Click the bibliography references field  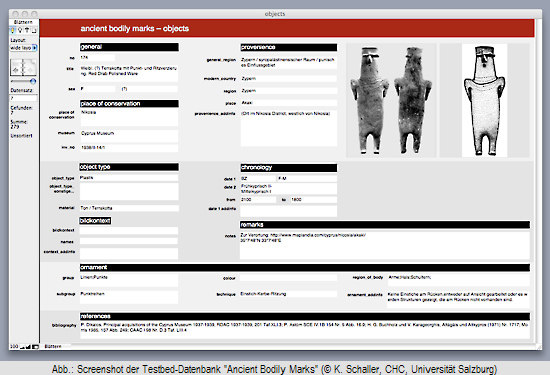(x=305, y=330)
